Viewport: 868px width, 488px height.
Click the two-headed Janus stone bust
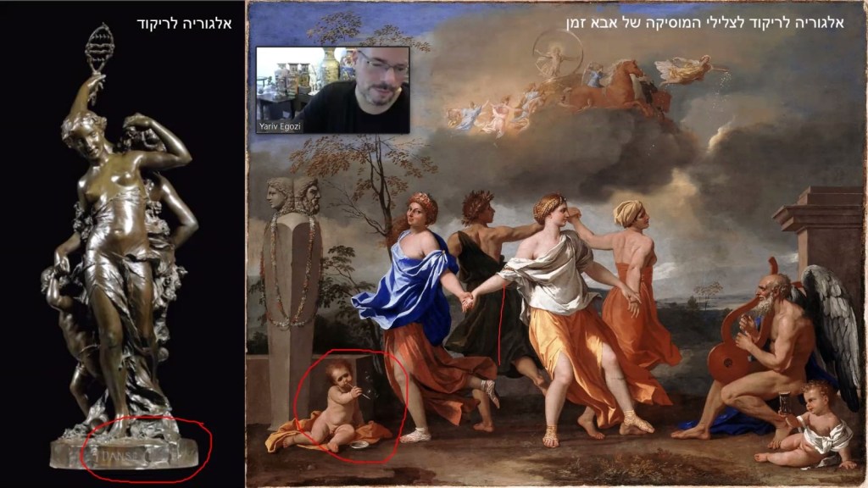(294, 198)
